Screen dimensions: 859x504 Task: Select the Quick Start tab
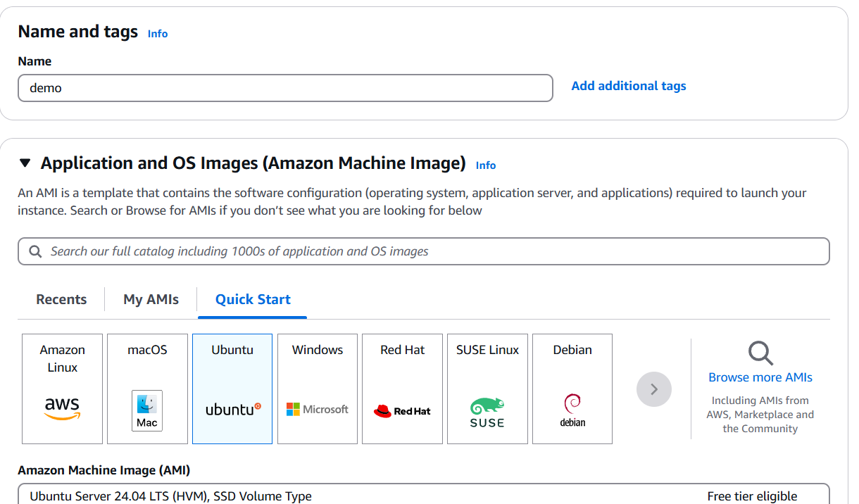click(x=253, y=299)
